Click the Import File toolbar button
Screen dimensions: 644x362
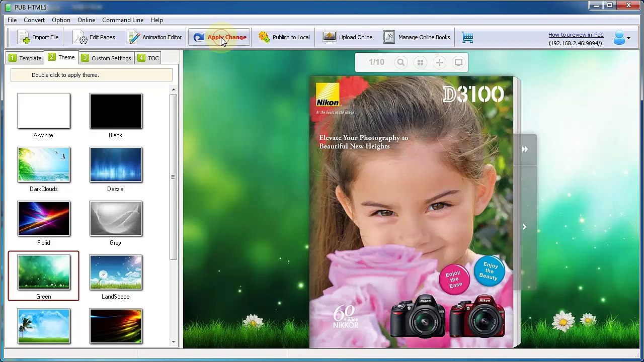tap(38, 37)
